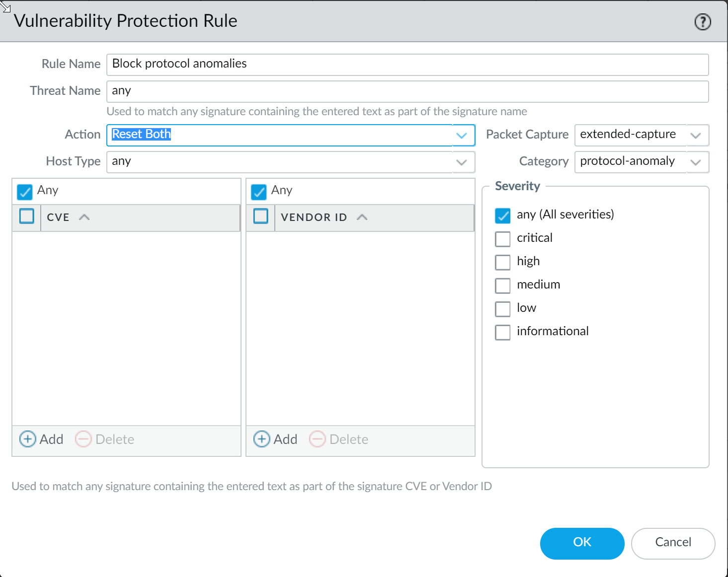Expand the Host Type dropdown

pos(462,162)
